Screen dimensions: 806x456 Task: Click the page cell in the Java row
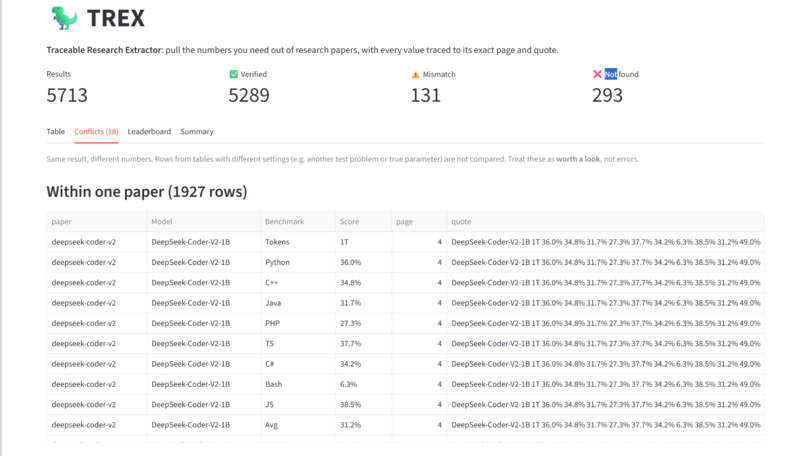(x=419, y=303)
